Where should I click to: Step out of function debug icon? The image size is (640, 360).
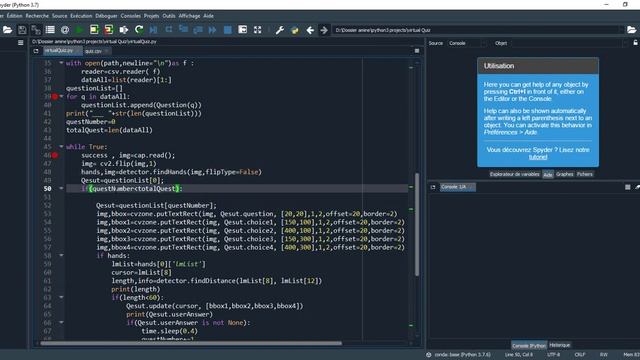point(198,30)
